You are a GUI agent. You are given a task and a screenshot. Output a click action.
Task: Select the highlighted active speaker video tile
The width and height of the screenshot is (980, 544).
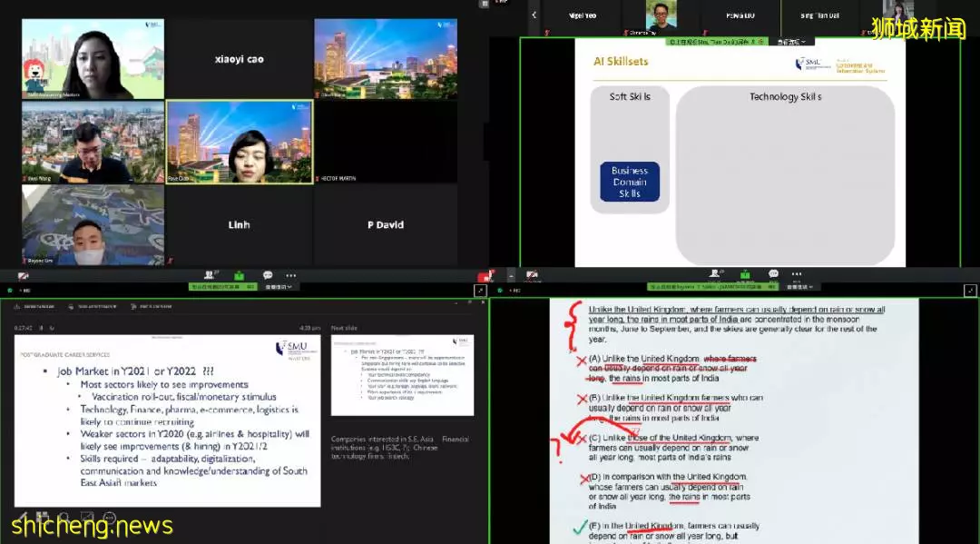pyautogui.click(x=239, y=142)
